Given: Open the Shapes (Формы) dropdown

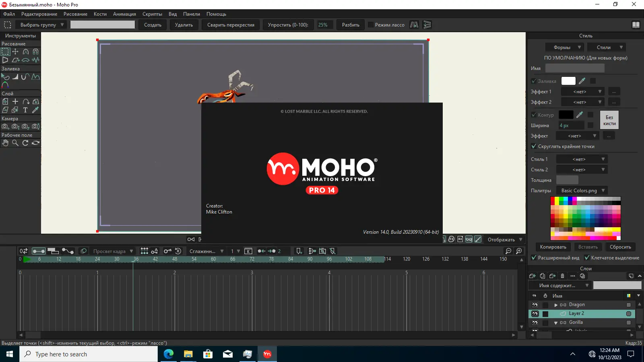Looking at the screenshot, I should pos(565,47).
